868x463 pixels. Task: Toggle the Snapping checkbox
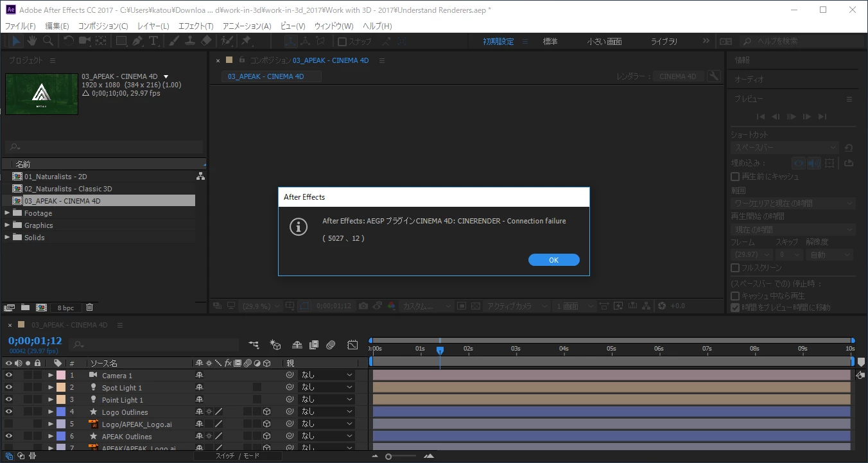342,42
